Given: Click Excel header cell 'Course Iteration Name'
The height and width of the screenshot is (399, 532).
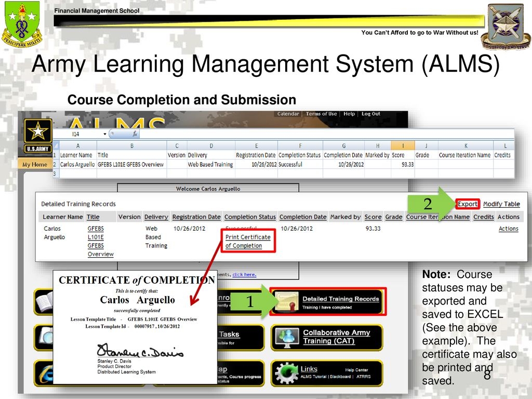Looking at the screenshot, I should [465, 155].
